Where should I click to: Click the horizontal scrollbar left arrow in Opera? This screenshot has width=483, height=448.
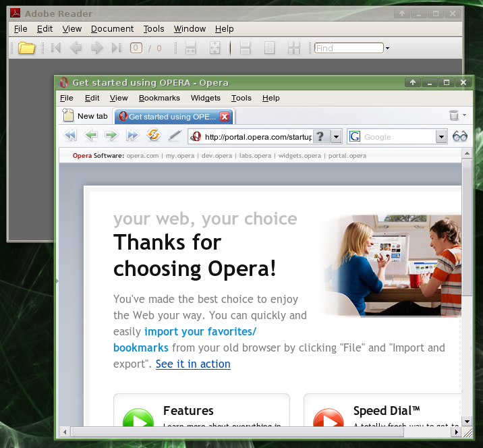pyautogui.click(x=65, y=432)
